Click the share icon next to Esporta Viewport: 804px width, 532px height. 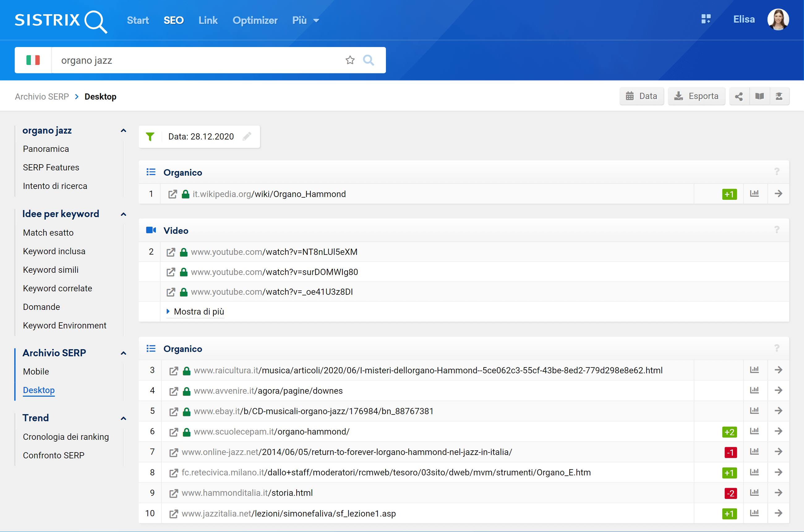pyautogui.click(x=738, y=96)
